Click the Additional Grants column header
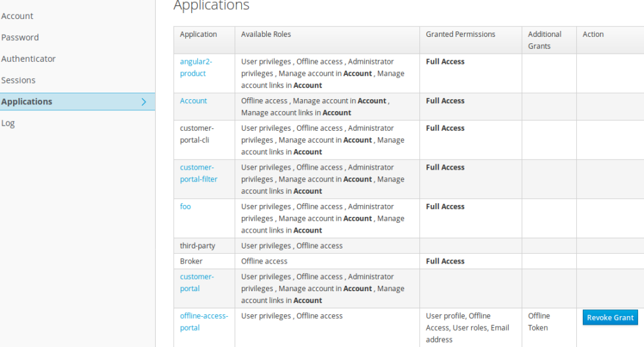This screenshot has height=347, width=644. click(x=545, y=40)
